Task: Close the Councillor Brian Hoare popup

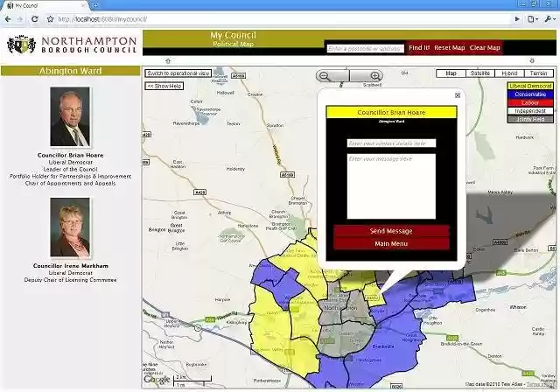Action: [458, 95]
